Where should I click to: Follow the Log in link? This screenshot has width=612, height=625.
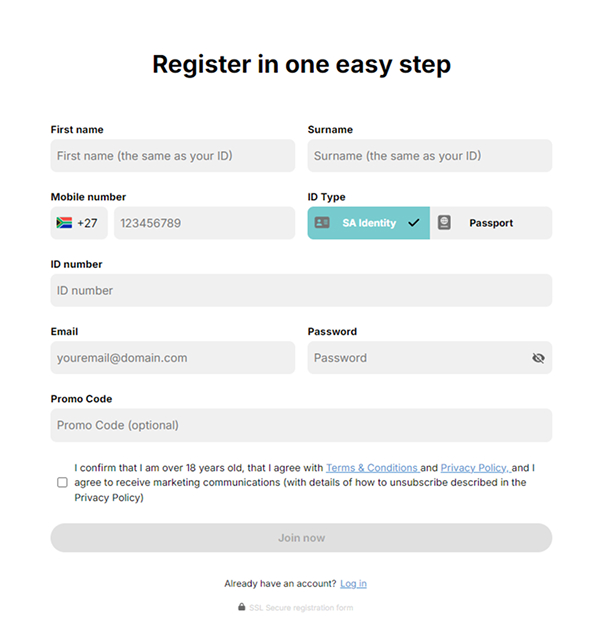point(353,584)
